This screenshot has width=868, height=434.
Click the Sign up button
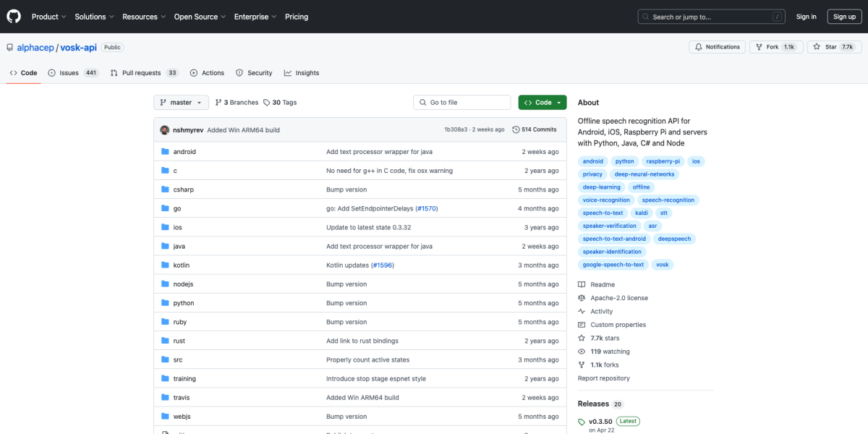tap(844, 17)
